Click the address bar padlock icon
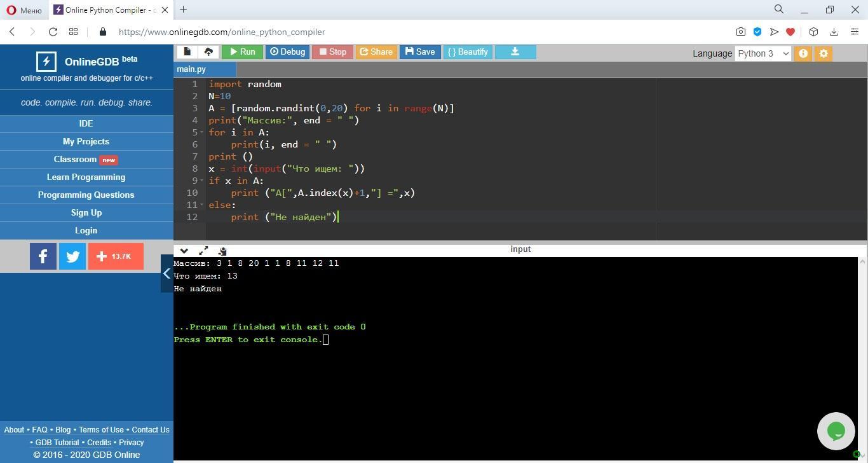This screenshot has width=868, height=463. 103,32
